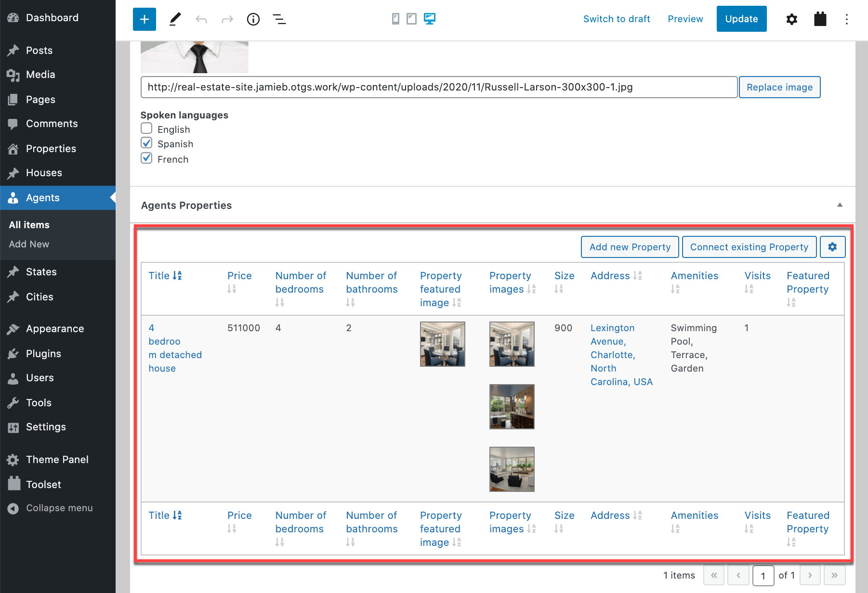
Task: Click the Preview link
Action: pyautogui.click(x=685, y=19)
